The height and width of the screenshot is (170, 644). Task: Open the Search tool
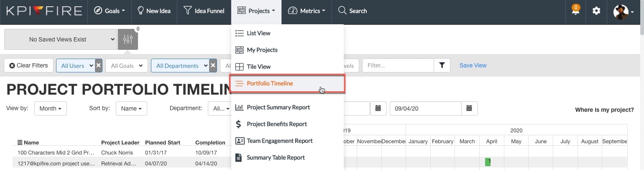[x=352, y=11]
